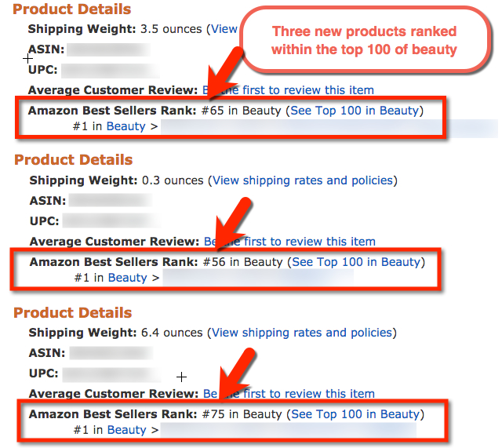This screenshot has height=448, width=502.
Task: Click the View link beside 3.5 ounces weight
Action: pyautogui.click(x=224, y=29)
